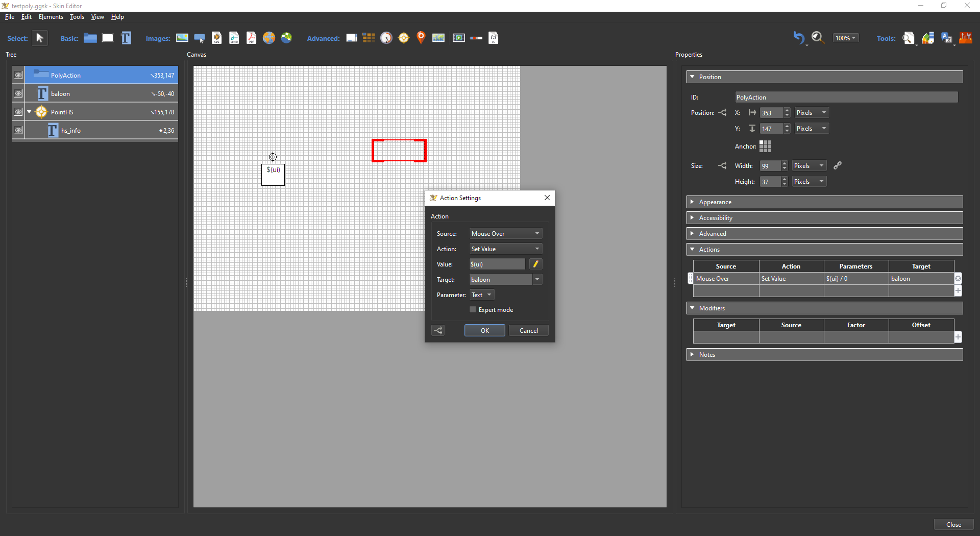Open the Find in document tool
The width and height of the screenshot is (980, 536).
click(x=909, y=38)
